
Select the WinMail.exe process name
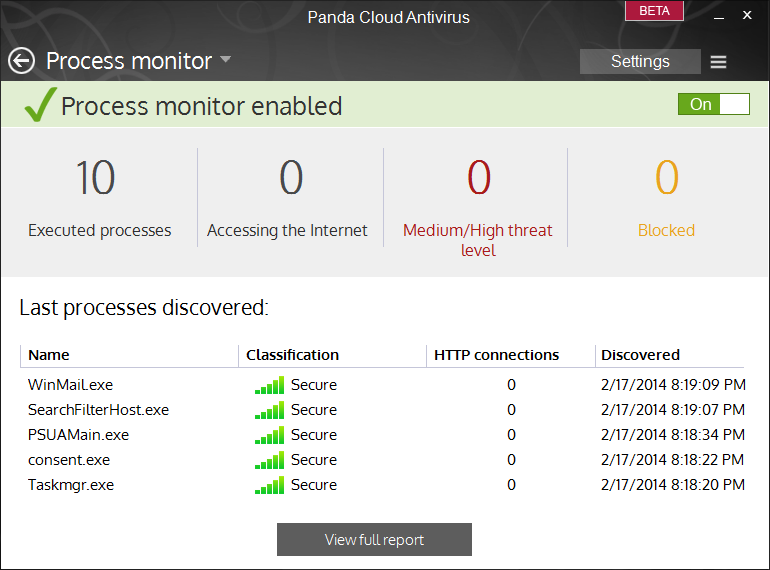[x=70, y=385]
